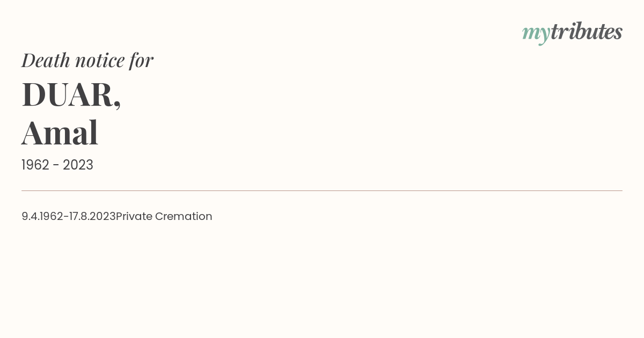Screen dimensions: 644x338
Task: Select the surname DUAR
Action: (x=67, y=94)
